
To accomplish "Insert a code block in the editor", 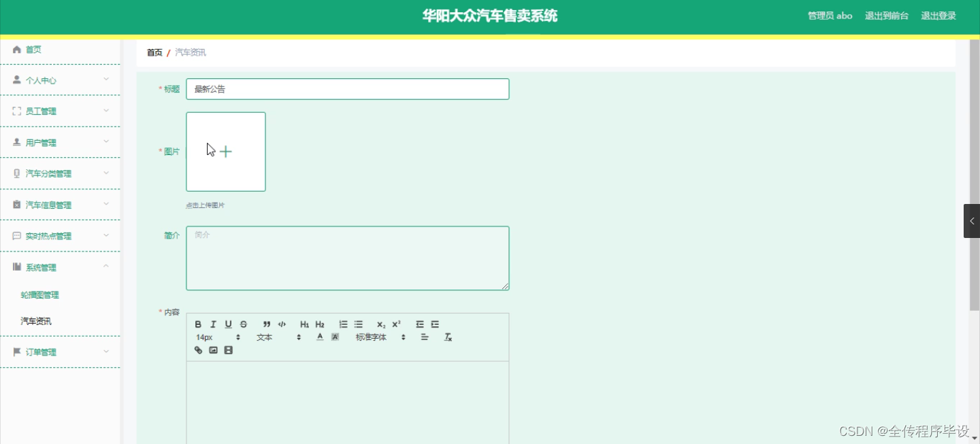I will 281,324.
